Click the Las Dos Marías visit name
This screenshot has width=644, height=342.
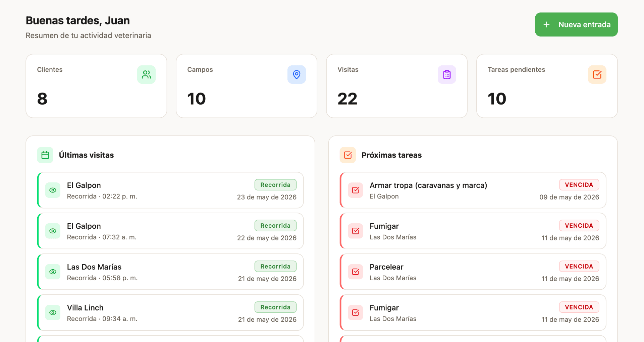[94, 267]
